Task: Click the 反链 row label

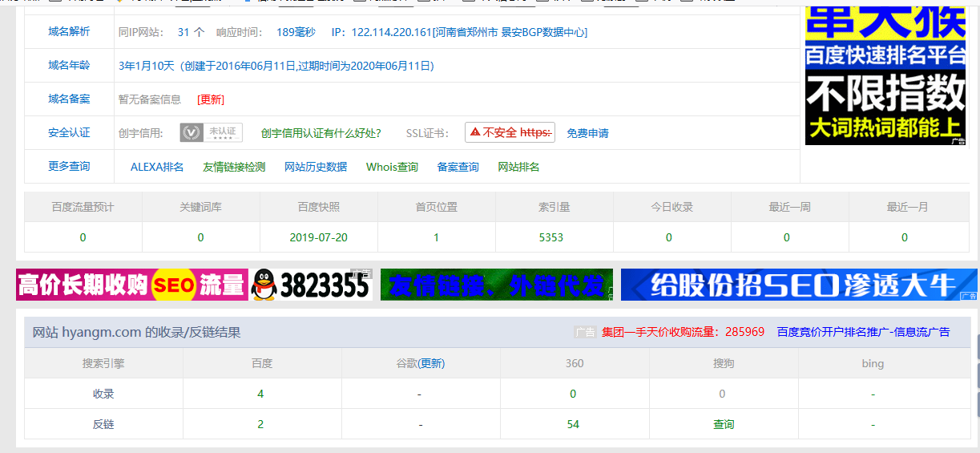Action: 103,424
